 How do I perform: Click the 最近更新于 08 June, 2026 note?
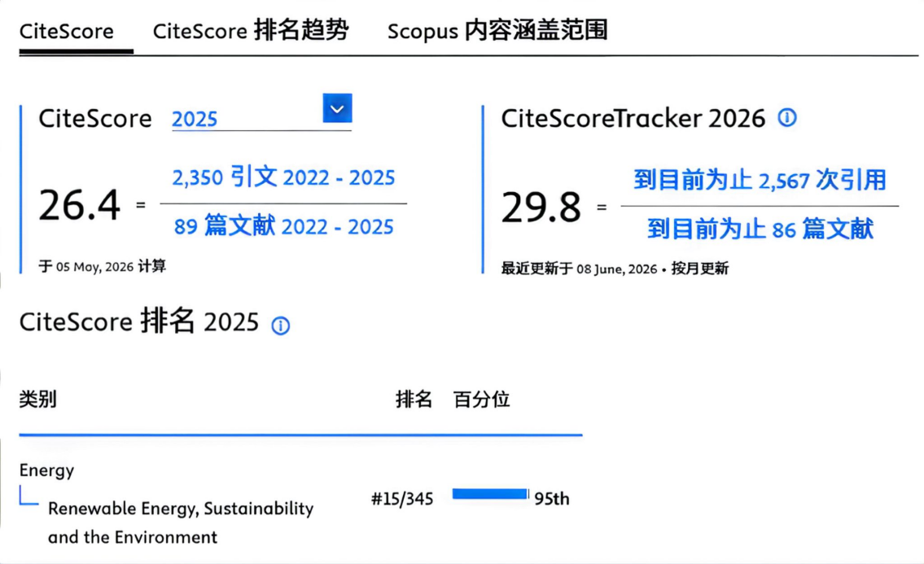click(x=615, y=269)
